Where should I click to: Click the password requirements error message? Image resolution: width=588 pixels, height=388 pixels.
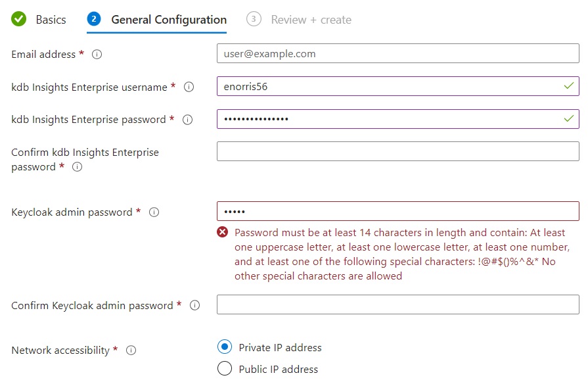tap(402, 255)
